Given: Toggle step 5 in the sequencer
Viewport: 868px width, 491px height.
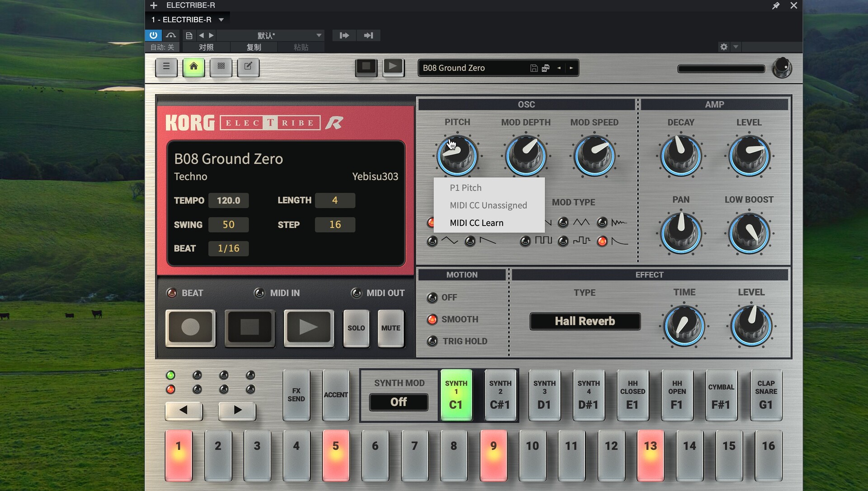Looking at the screenshot, I should pyautogui.click(x=336, y=455).
